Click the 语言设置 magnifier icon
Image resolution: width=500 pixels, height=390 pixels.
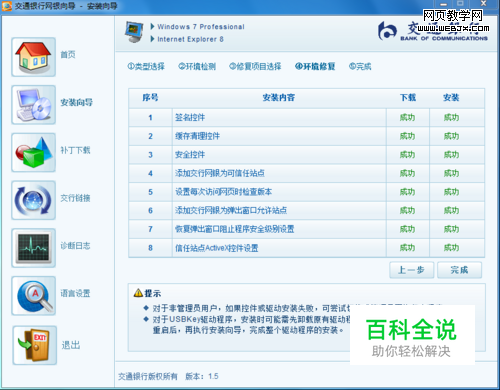point(33,295)
